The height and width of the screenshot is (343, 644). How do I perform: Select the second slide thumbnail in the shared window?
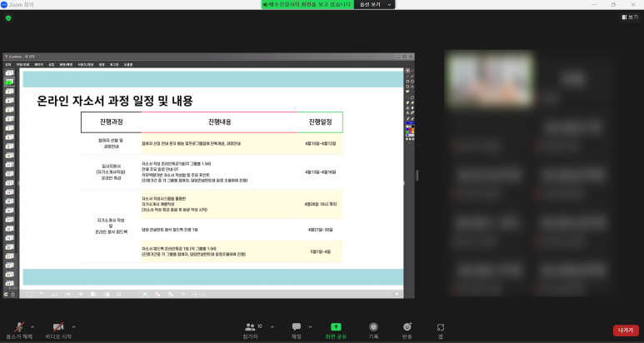coord(9,82)
